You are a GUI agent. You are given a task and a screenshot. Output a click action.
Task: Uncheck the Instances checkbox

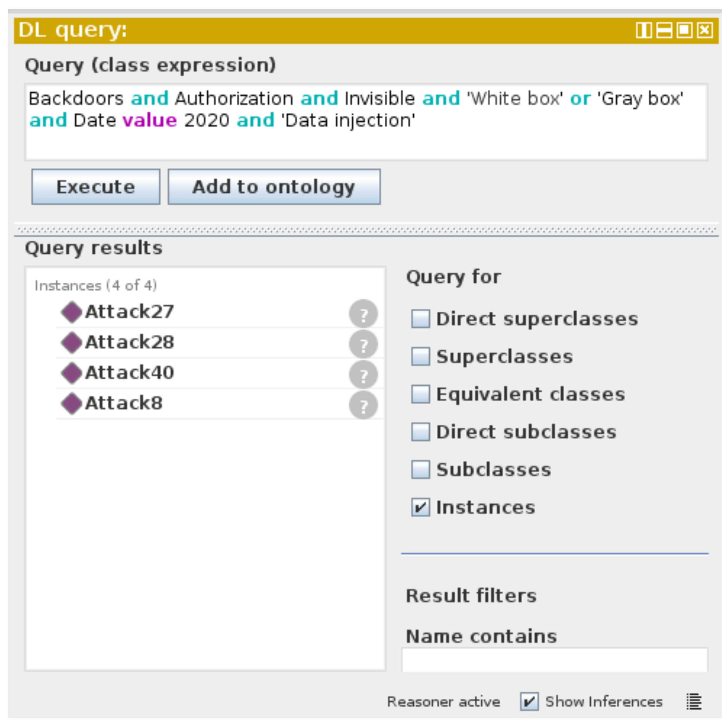pos(421,507)
